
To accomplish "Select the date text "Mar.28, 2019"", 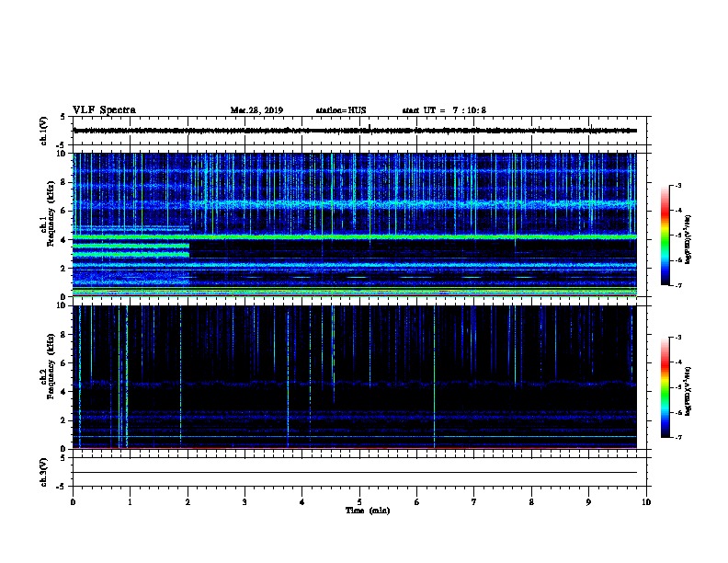I will click(256, 110).
